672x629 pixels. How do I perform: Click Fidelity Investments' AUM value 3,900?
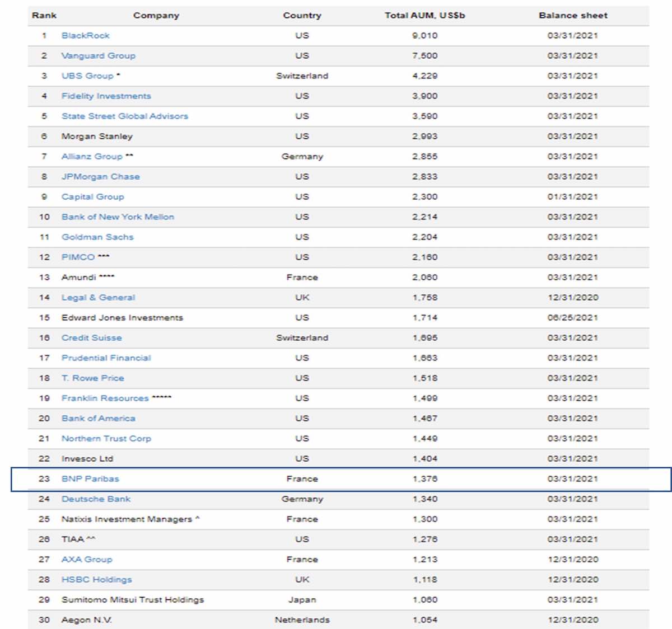tap(425, 96)
